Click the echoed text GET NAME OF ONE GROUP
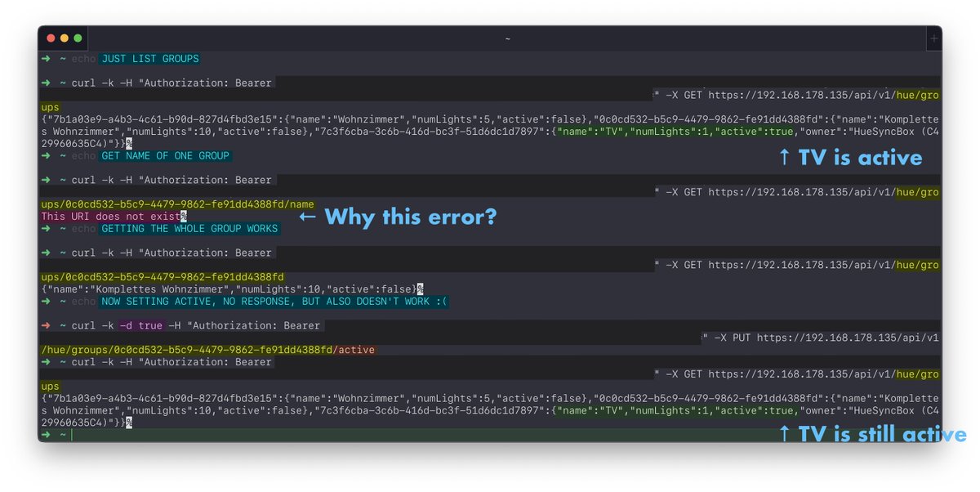 [166, 156]
